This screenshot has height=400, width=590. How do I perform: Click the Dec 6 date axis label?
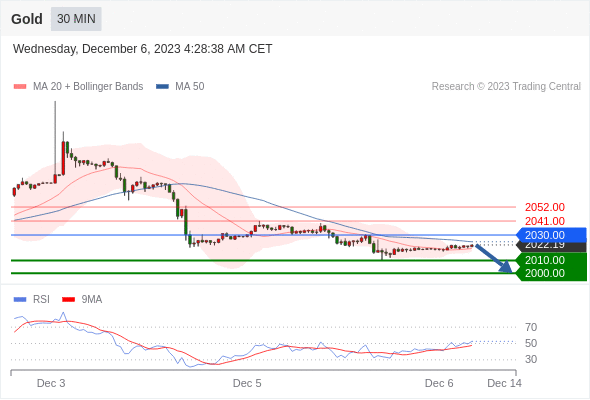[x=439, y=383]
